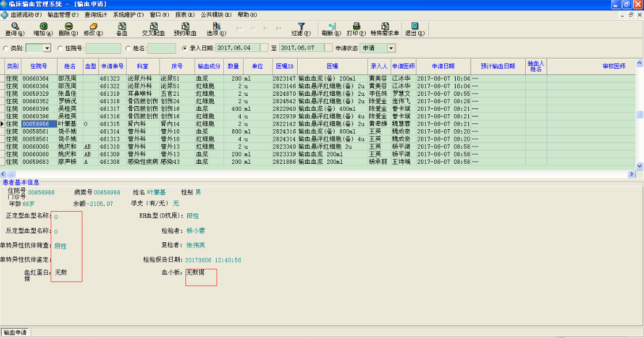The height and width of the screenshot is (338, 644).
Task: Select the 类别 radio button
Action: (6, 48)
